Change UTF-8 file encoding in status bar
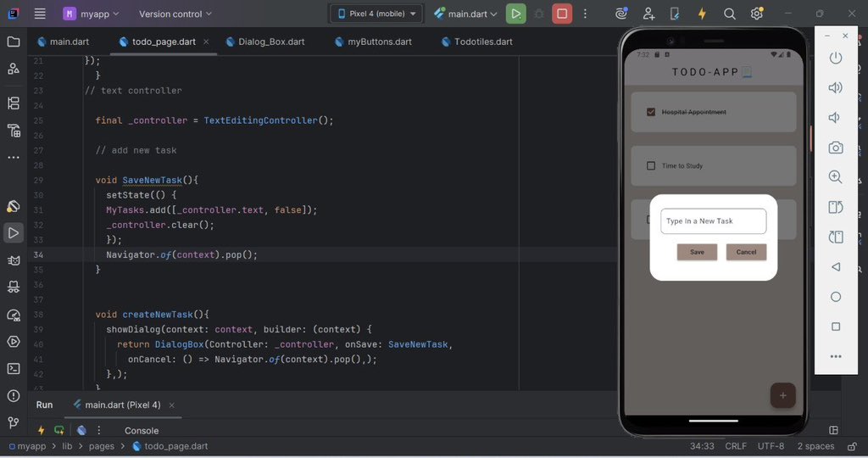Viewport: 868px width, 458px height. 771,446
